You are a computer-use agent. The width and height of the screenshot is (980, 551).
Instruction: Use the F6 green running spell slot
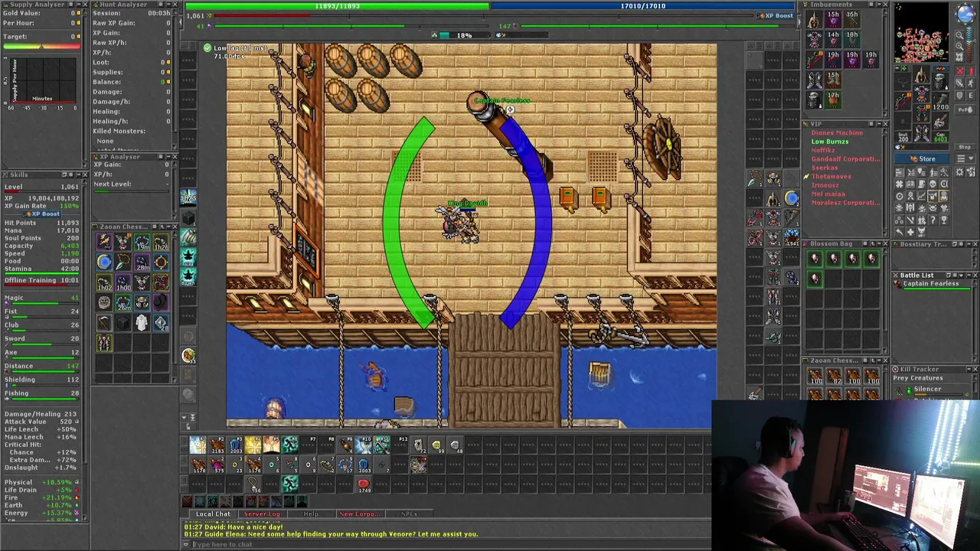point(290,445)
